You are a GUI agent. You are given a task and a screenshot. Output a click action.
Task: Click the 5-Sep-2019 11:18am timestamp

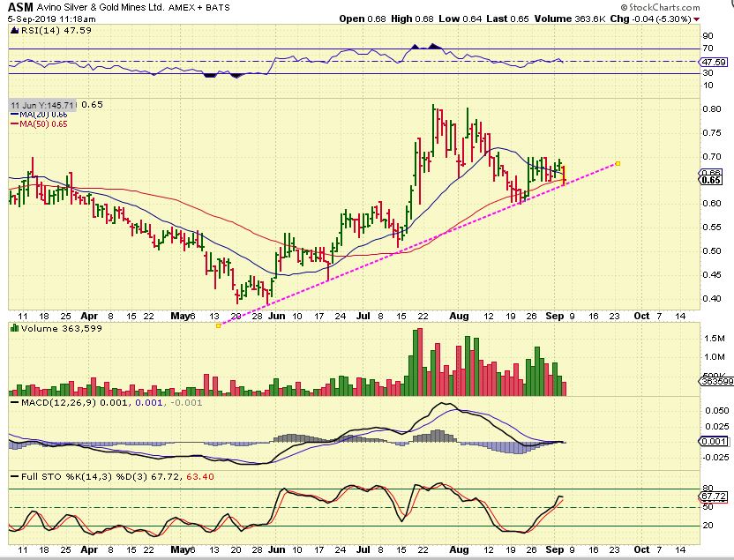52,19
